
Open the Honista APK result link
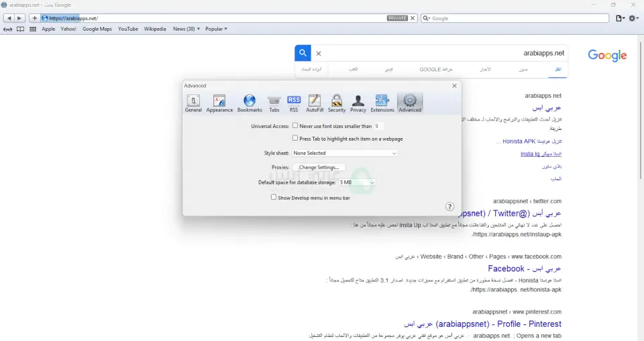528,141
